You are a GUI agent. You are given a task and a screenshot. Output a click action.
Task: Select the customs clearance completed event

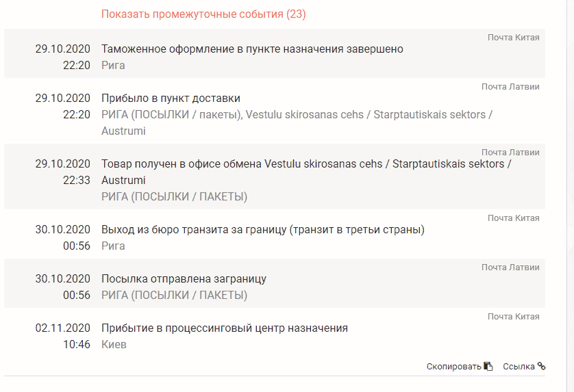(x=275, y=53)
